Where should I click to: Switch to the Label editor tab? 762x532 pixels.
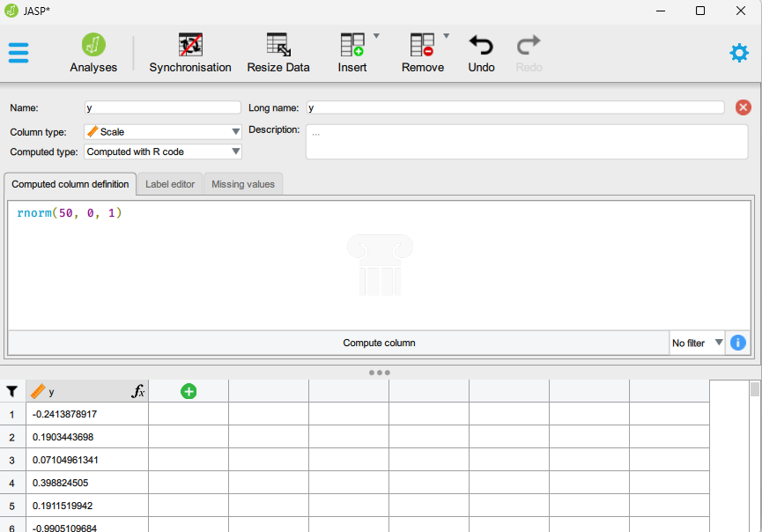pyautogui.click(x=170, y=184)
